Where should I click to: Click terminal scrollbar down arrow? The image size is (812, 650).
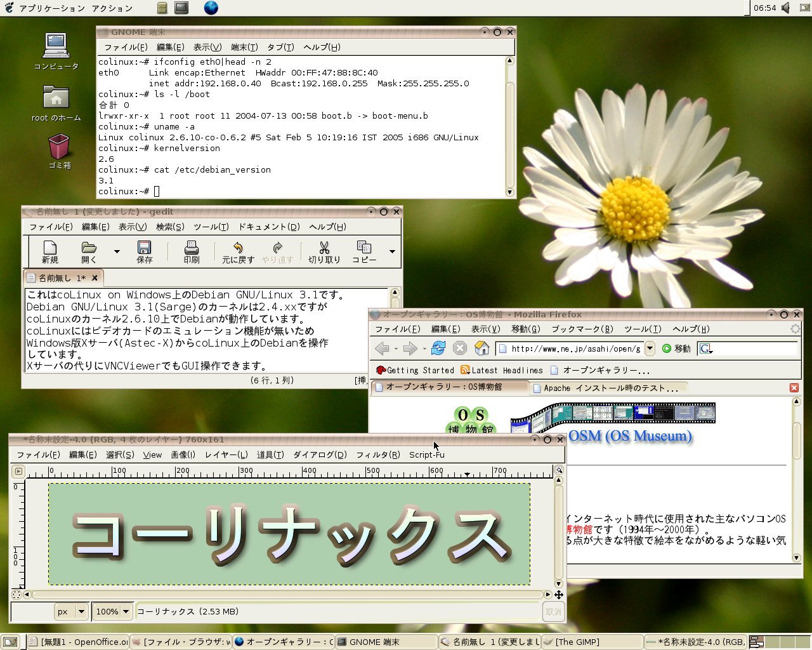coord(509,192)
